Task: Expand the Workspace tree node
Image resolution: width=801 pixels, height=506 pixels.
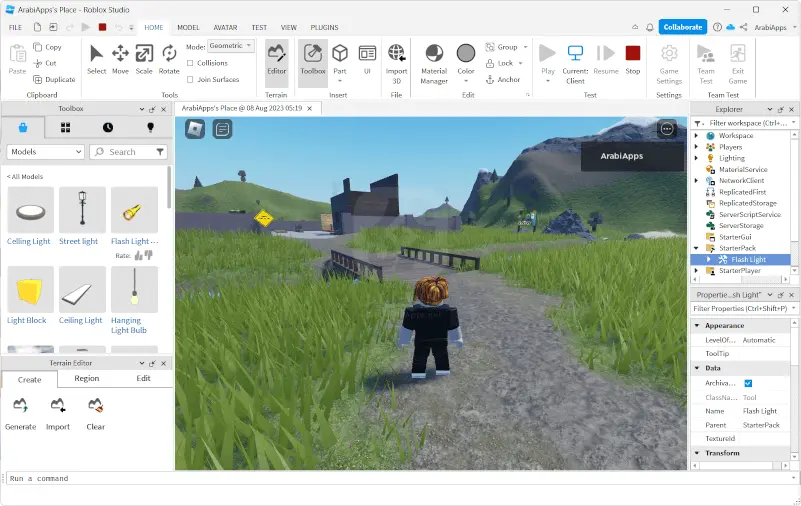Action: (697, 135)
